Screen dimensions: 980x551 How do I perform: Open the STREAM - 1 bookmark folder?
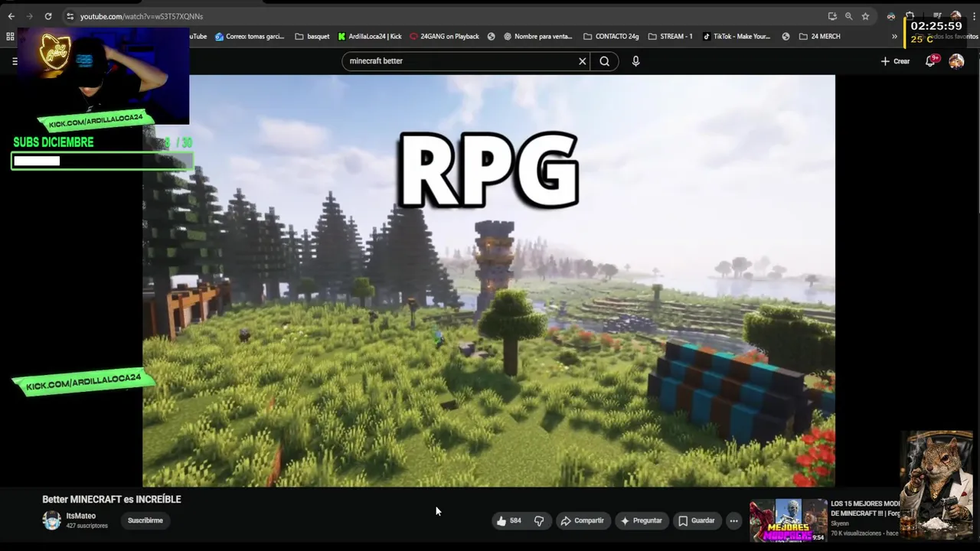(670, 36)
